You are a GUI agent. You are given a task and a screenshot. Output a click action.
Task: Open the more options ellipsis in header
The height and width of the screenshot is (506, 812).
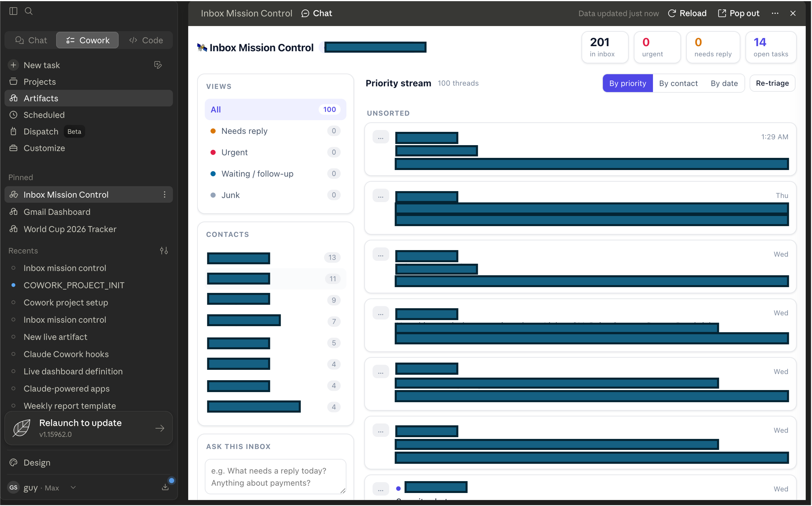[x=775, y=13]
